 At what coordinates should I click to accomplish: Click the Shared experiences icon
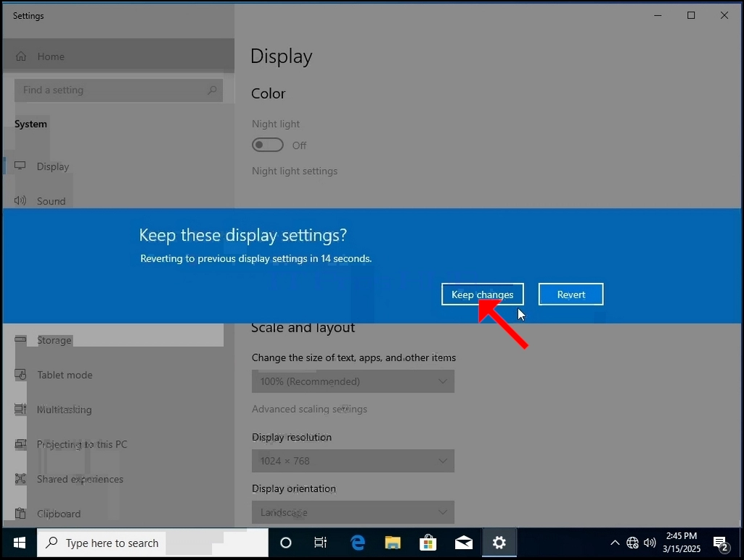pyautogui.click(x=20, y=479)
